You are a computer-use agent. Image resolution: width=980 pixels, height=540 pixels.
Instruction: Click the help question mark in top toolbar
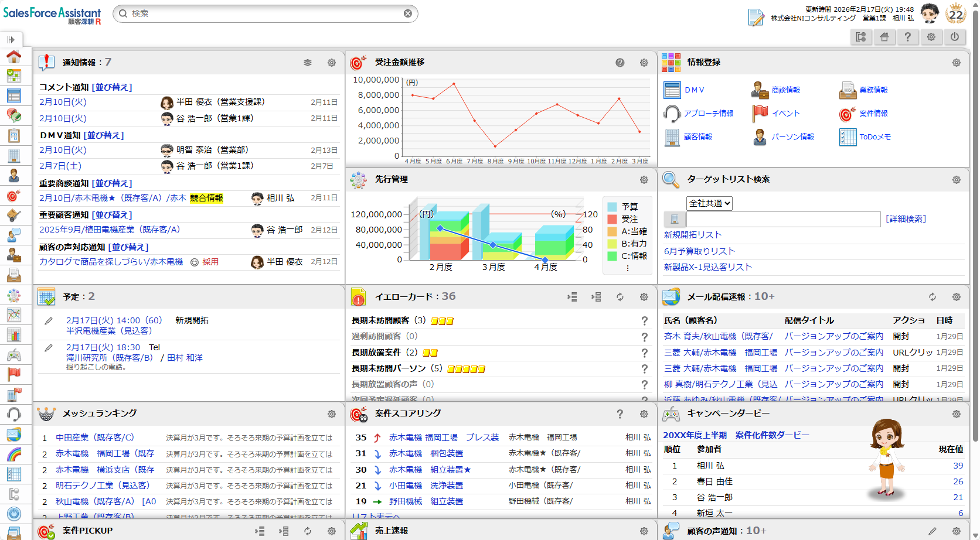click(x=908, y=37)
